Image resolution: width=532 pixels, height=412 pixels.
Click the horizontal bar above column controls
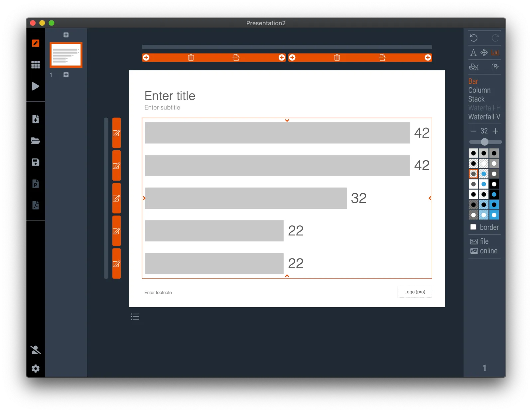point(287,47)
